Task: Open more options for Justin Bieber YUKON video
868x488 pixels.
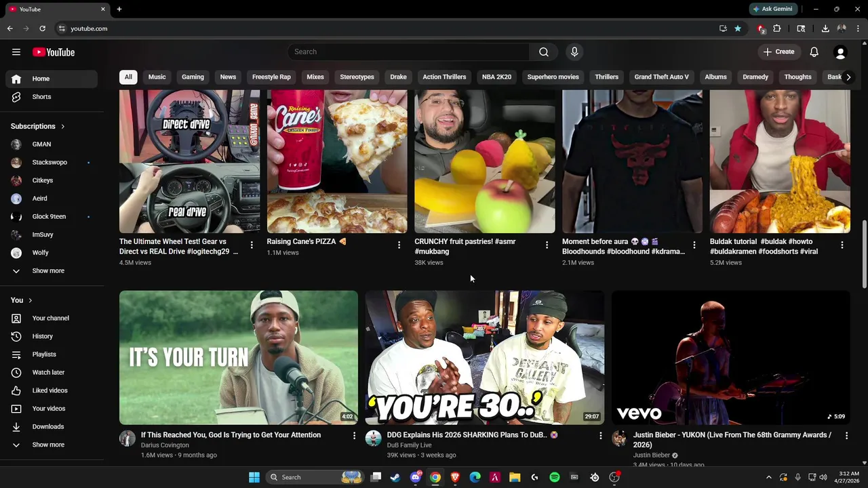Action: pos(846,436)
